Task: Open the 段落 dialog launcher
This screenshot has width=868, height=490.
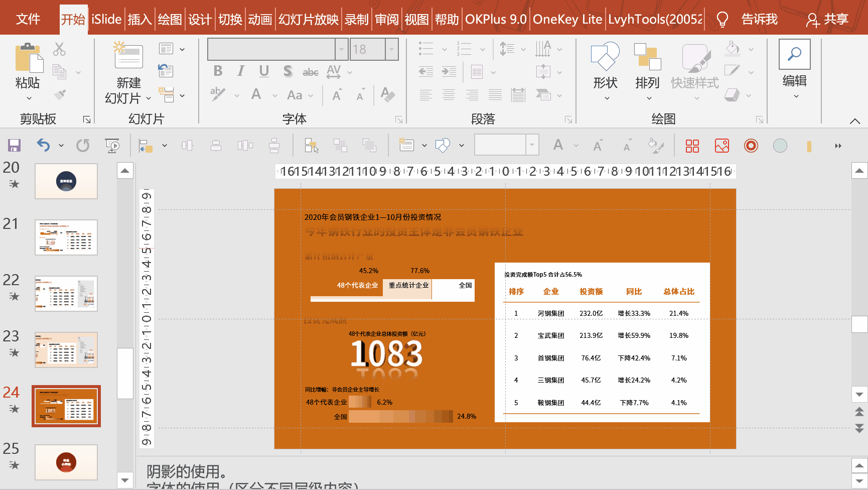Action: point(568,119)
